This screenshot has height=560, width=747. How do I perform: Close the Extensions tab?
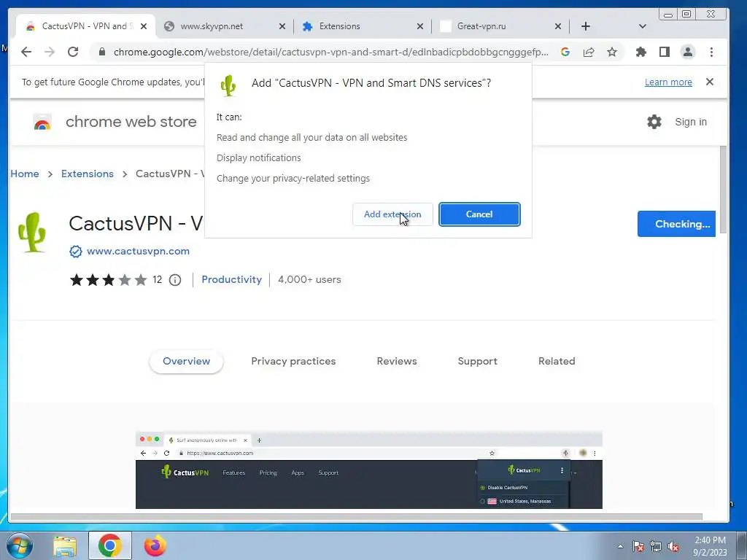tap(419, 26)
